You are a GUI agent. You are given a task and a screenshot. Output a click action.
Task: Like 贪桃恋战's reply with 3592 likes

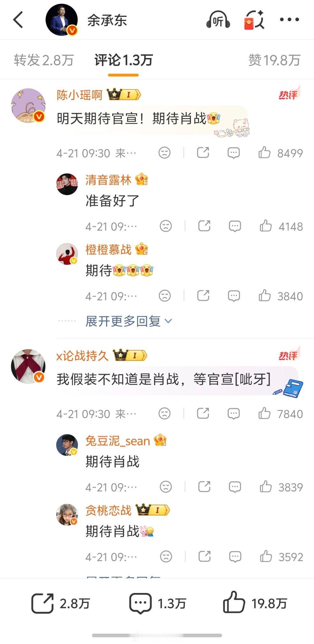(x=281, y=557)
